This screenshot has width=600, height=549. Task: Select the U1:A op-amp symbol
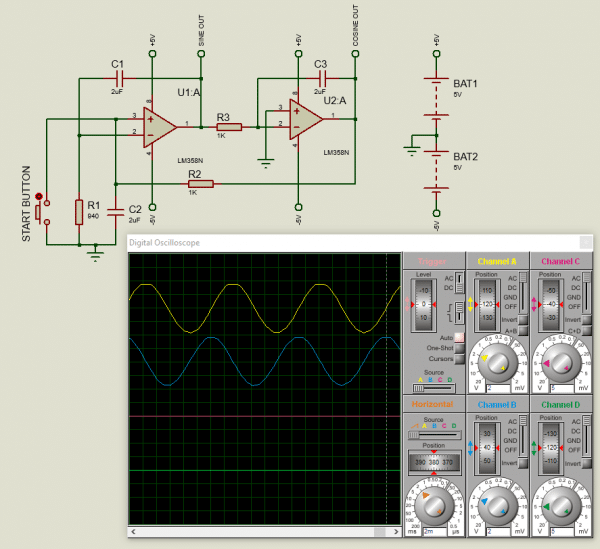159,127
